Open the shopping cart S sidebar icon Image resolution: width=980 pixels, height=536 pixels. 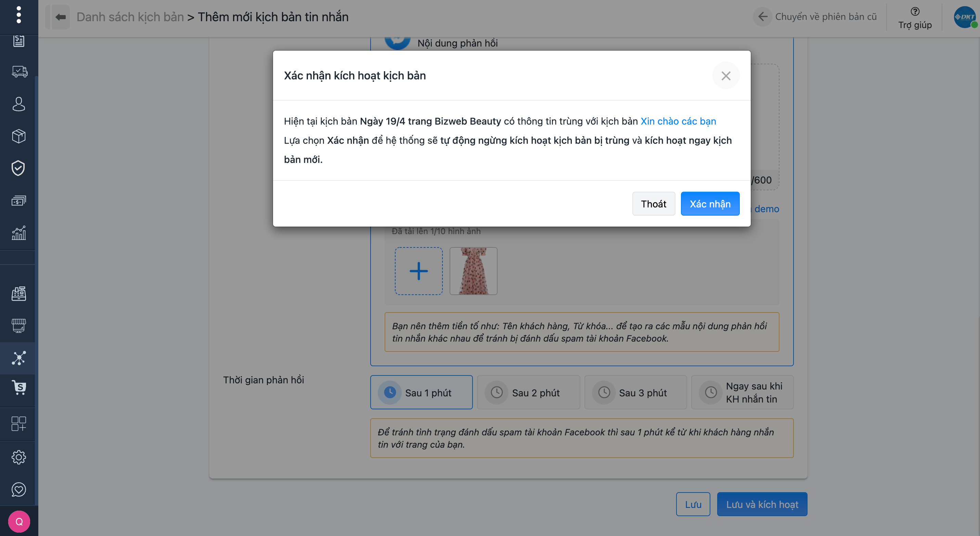[18, 388]
